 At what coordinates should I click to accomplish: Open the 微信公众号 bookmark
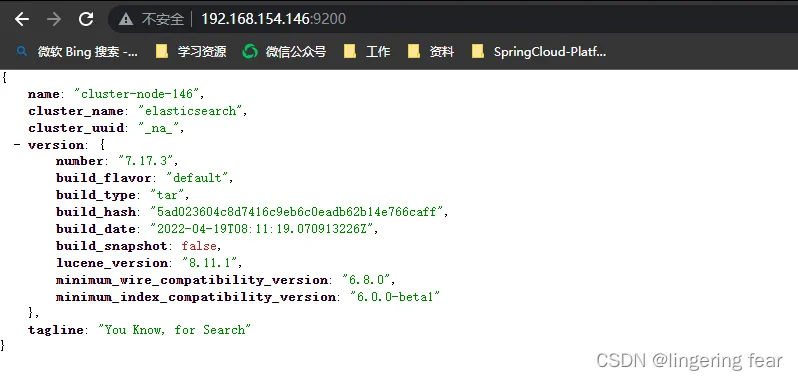[284, 51]
